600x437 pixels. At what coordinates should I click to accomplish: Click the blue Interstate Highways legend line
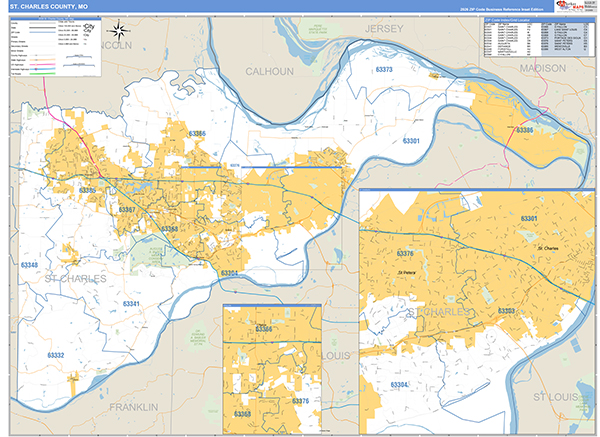click(42, 69)
